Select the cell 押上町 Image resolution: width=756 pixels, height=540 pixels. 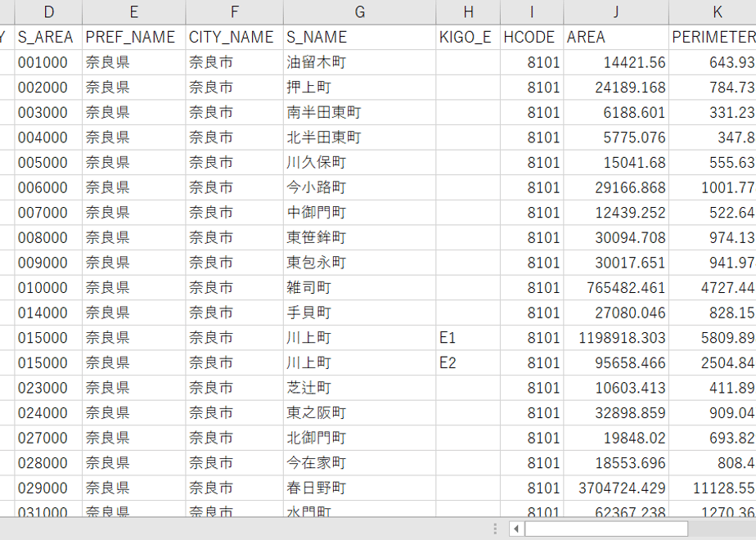click(360, 88)
